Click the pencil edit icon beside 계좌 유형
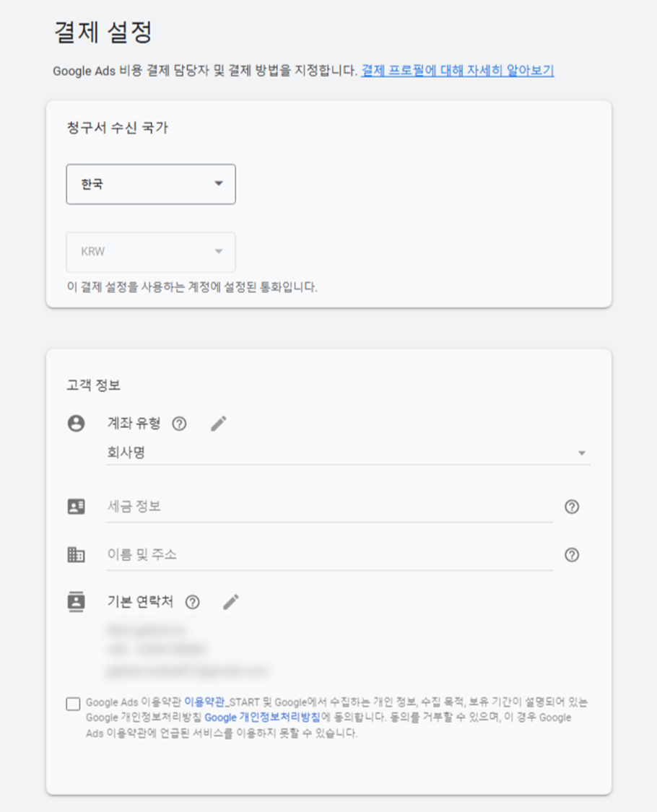 (219, 424)
